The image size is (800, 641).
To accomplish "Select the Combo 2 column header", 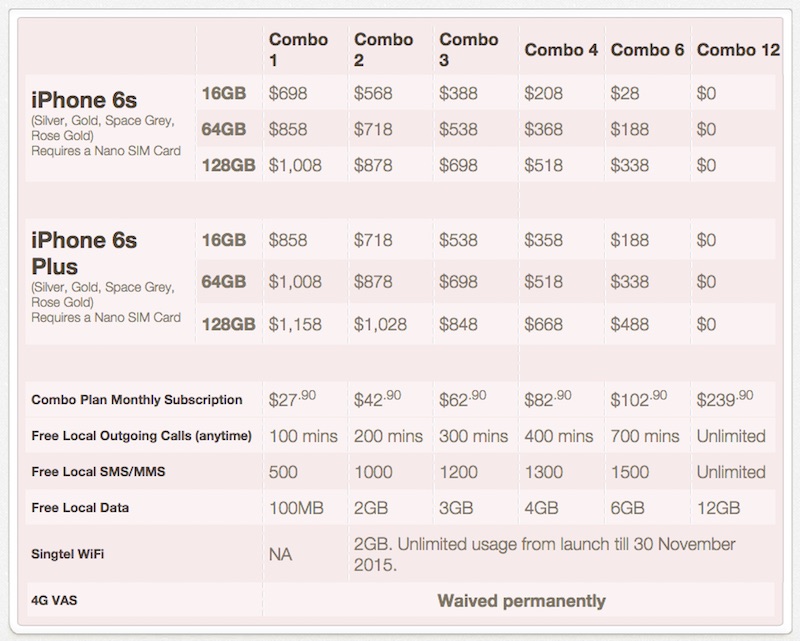I will pyautogui.click(x=382, y=49).
